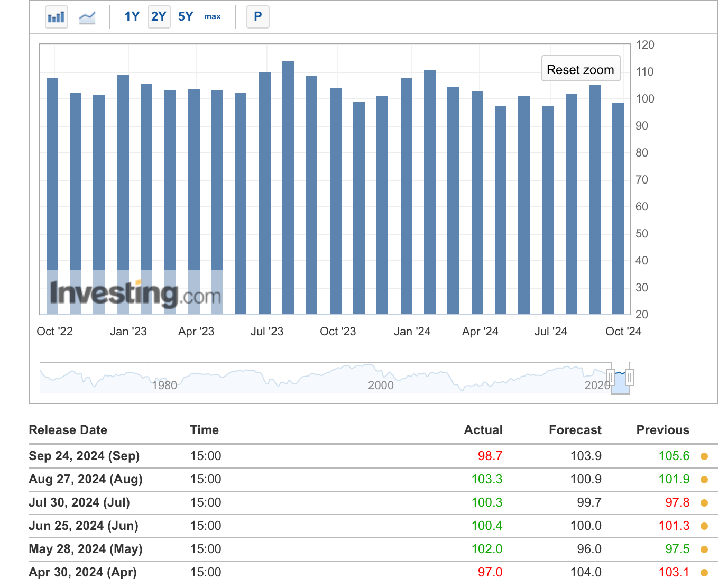
Task: Click the Apr 30, 2024 row volatility dot
Action: pos(704,573)
